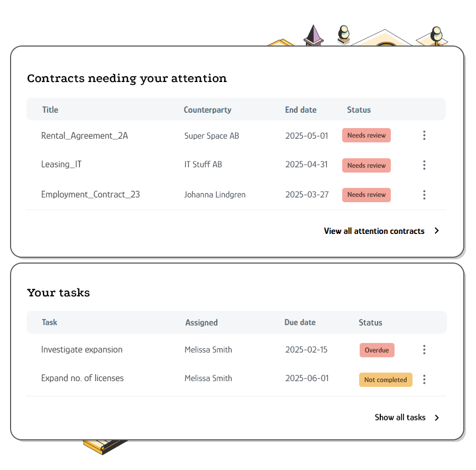
Task: View all attention contracts link
Action: [x=374, y=231]
